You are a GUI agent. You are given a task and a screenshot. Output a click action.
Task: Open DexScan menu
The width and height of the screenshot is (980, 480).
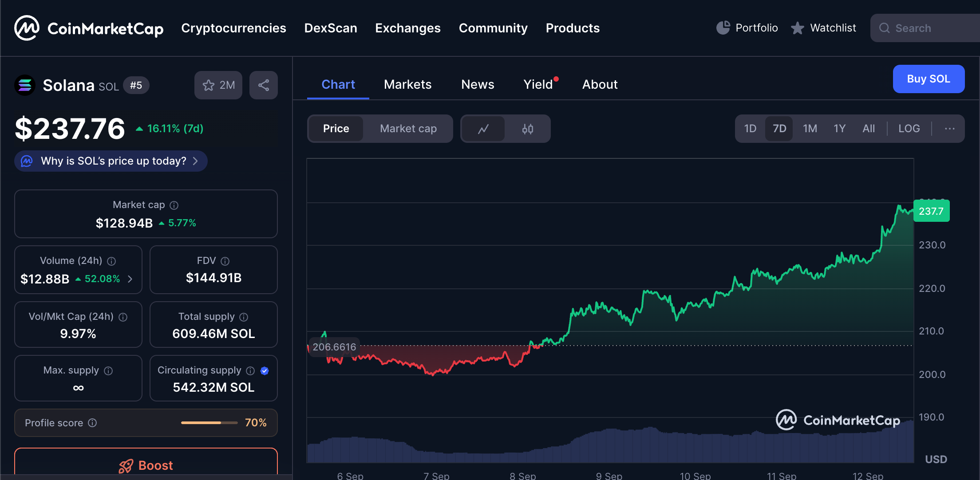coord(331,28)
